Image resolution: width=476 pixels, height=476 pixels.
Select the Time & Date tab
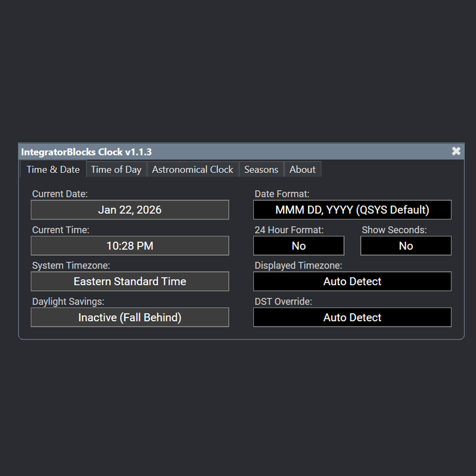(x=53, y=169)
